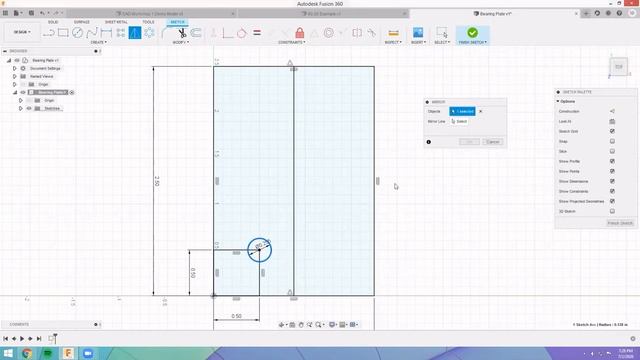Click the TOP face of the ViewCube

[619, 67]
